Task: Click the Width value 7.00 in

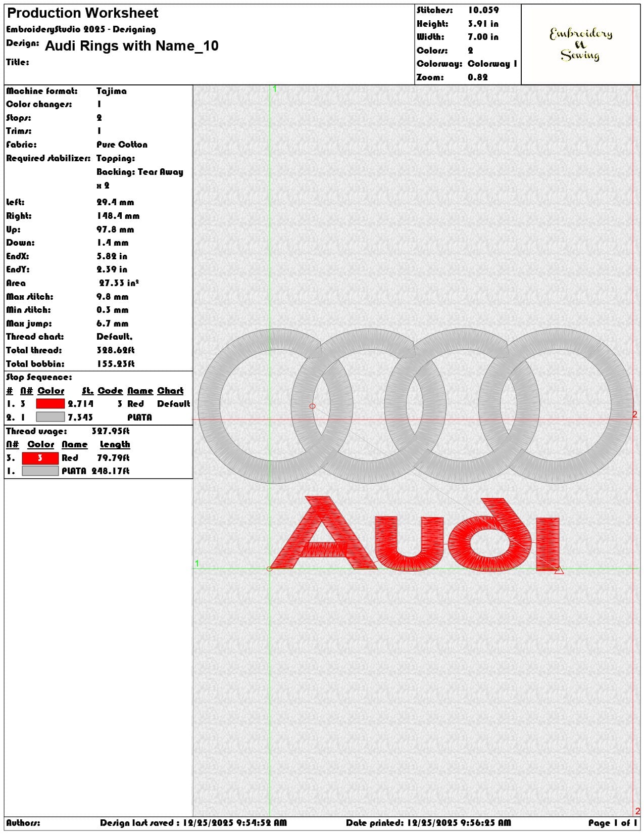Action: (x=483, y=37)
